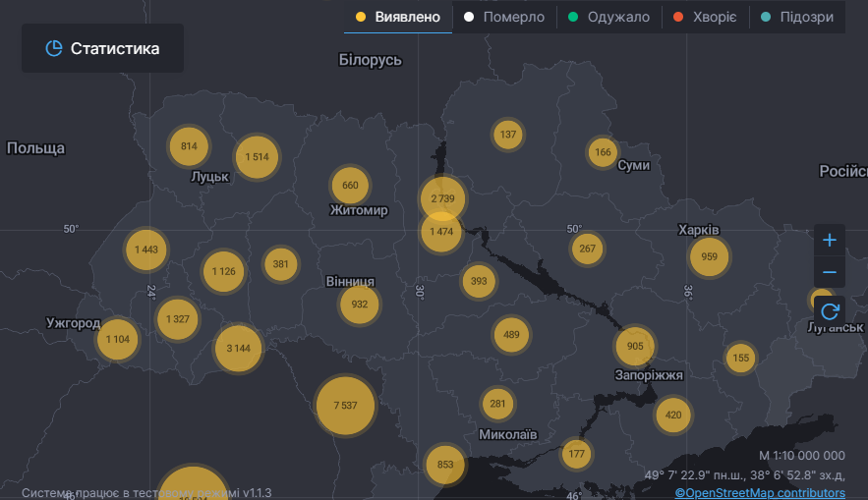Click the 281 cluster above Миколаїв
Screen dimensions: 868x500
tap(497, 404)
